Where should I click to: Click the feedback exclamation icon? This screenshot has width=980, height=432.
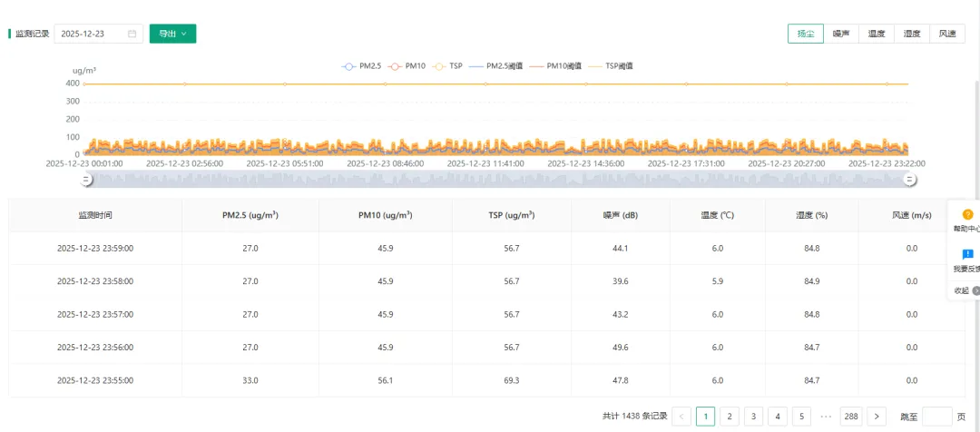click(x=967, y=254)
